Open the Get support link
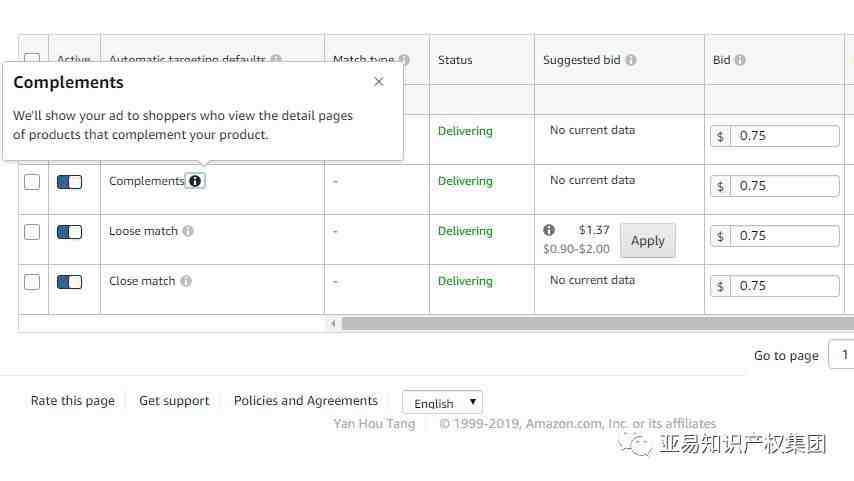 coord(174,401)
